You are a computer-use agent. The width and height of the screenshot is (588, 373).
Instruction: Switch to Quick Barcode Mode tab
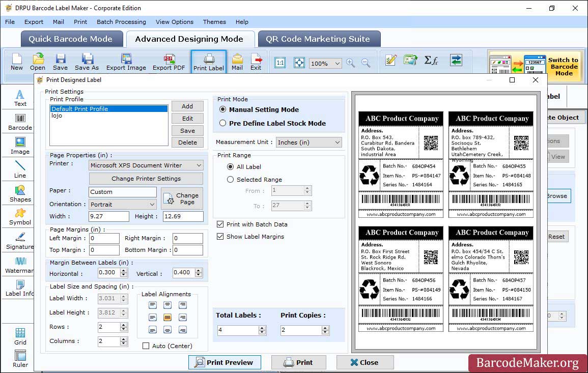72,39
